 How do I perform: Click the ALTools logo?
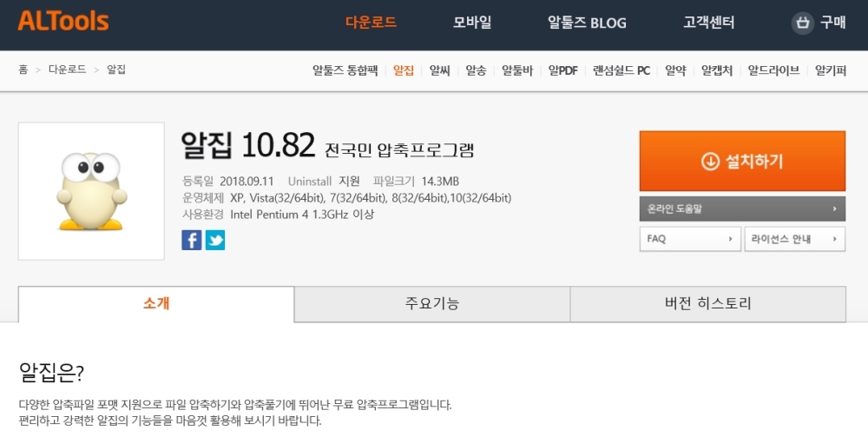[x=63, y=22]
